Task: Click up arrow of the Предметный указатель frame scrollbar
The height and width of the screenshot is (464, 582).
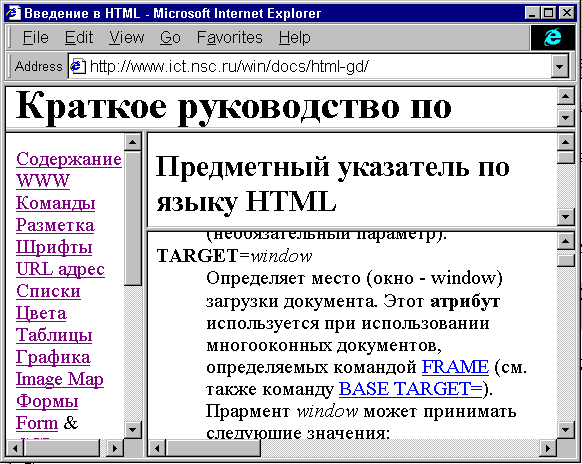Action: click(565, 142)
